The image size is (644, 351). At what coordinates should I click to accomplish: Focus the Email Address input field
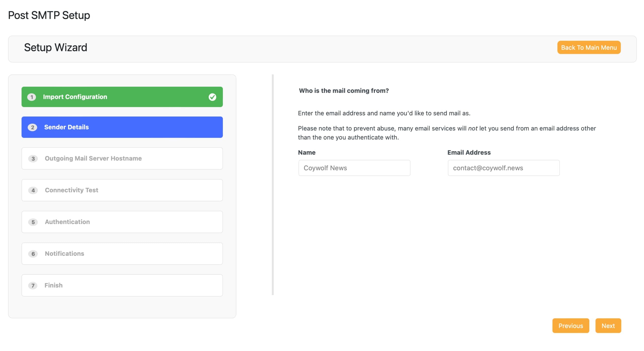click(504, 168)
